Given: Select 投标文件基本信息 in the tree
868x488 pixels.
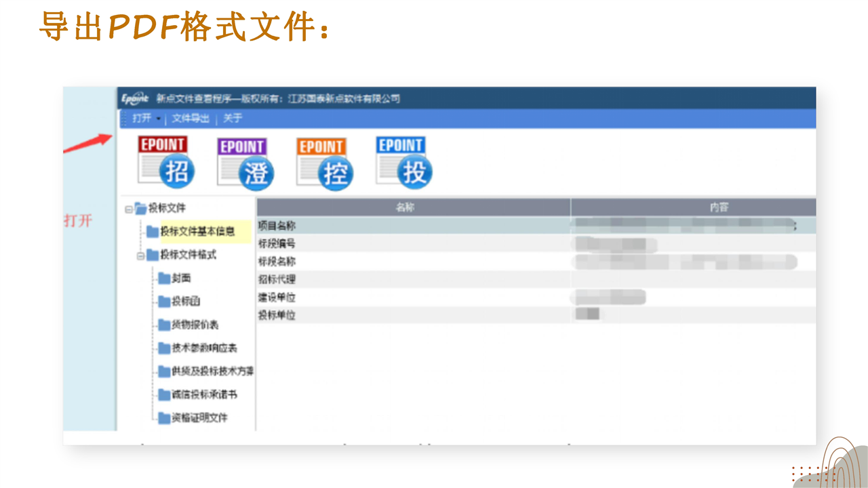Looking at the screenshot, I should coord(197,232).
